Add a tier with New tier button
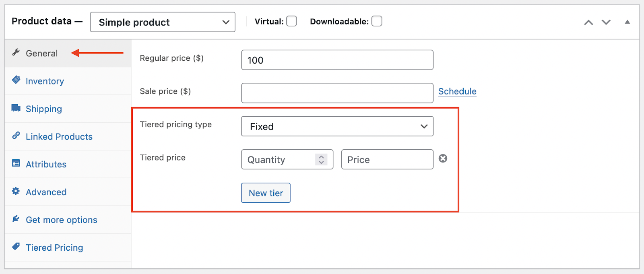The width and height of the screenshot is (644, 274). point(266,193)
